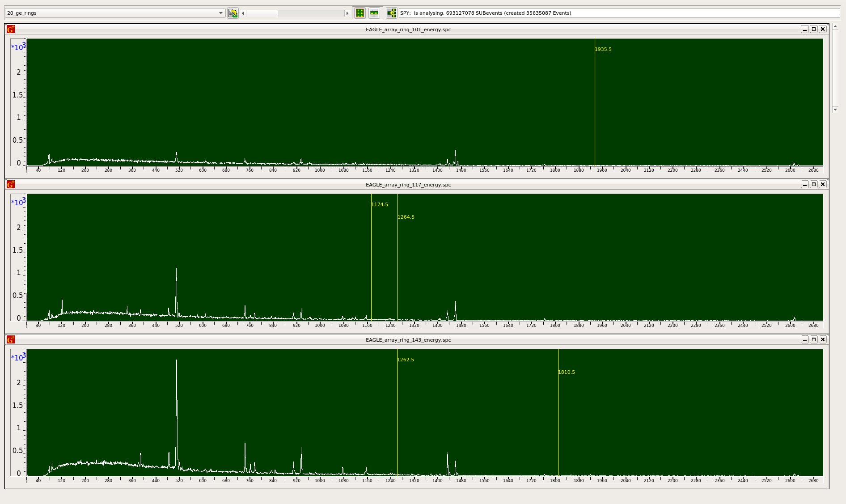
Task: Click the tile spectra windows icon
Action: coord(360,13)
